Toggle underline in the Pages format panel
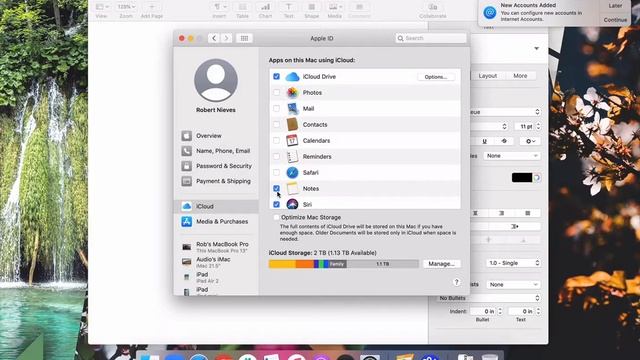This screenshot has height=360, width=640. 484,141
